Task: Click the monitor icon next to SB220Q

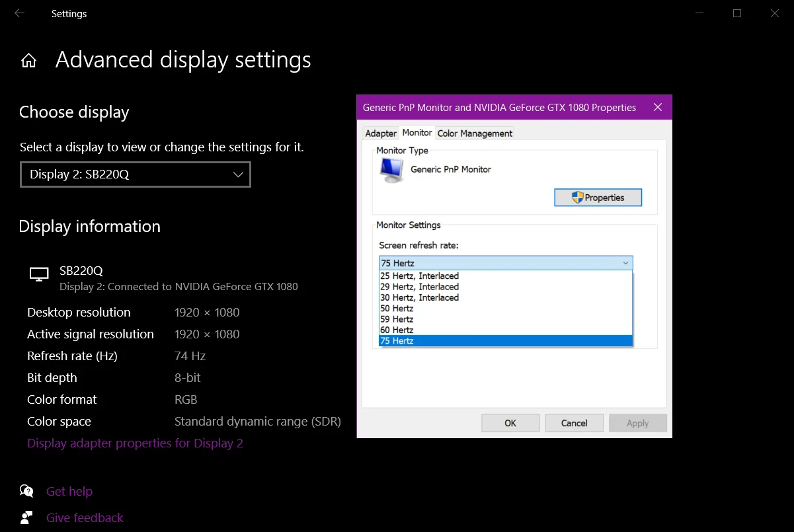Action: point(38,274)
